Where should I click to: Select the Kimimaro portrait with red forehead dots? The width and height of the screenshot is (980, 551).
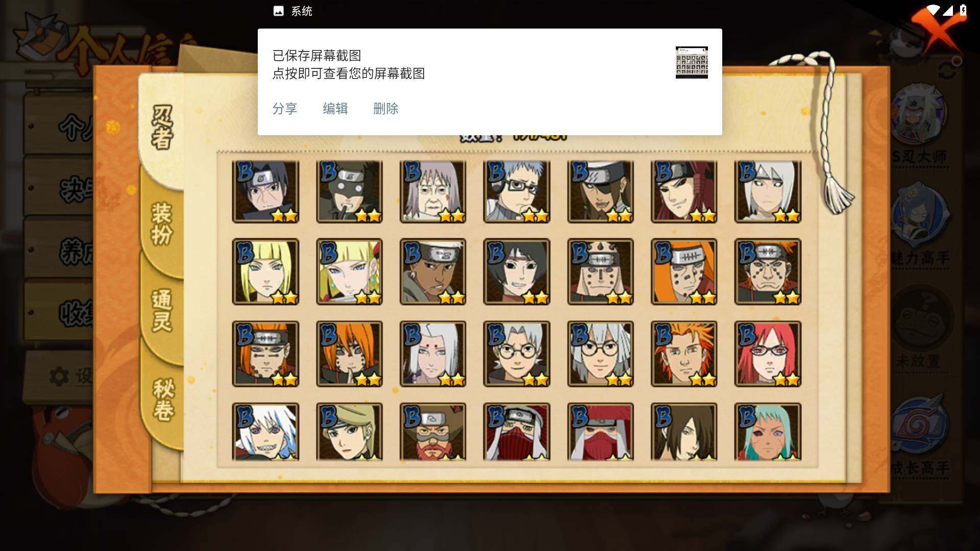pos(433,354)
